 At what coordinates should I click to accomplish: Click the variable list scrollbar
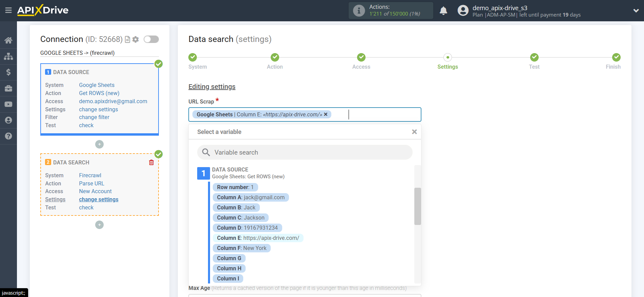[x=417, y=206]
